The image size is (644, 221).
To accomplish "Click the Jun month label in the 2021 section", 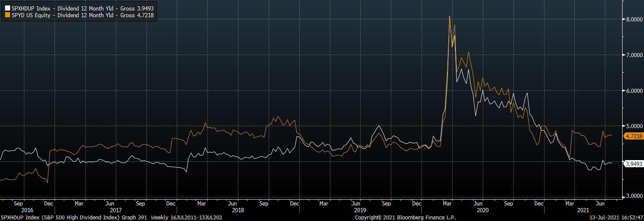I will coord(600,203).
